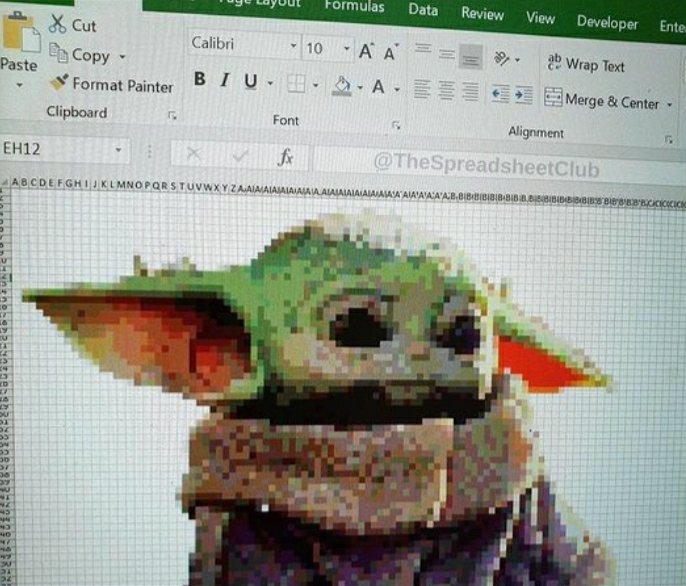Image resolution: width=686 pixels, height=586 pixels.
Task: Open the Merge & Center dropdown arrow
Action: 669,105
